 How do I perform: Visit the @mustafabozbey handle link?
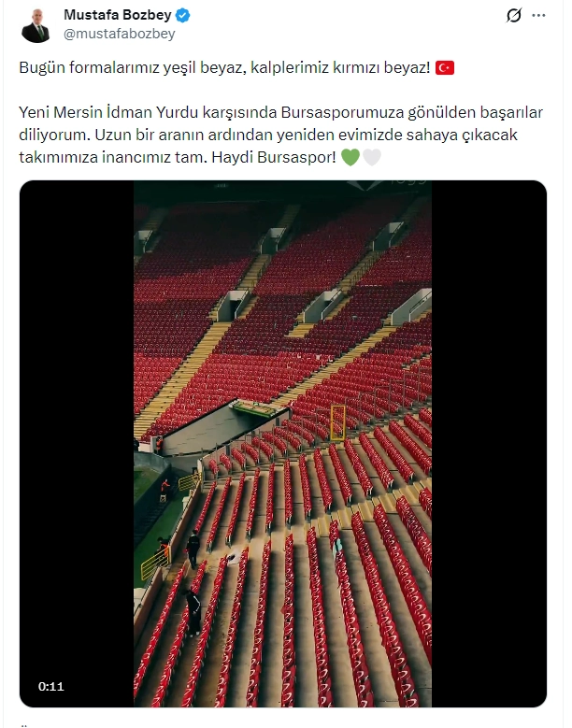[120, 34]
